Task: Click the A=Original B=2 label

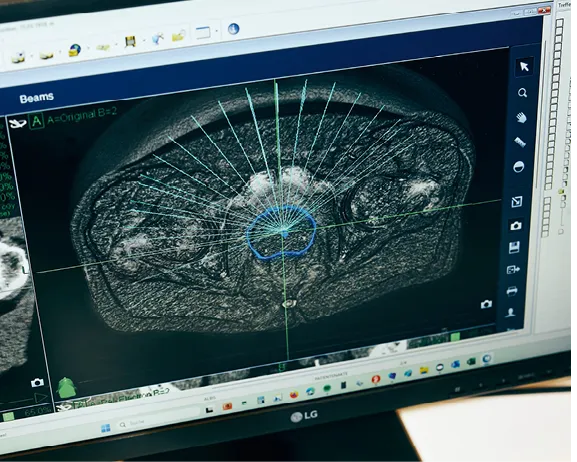Action: (82, 116)
